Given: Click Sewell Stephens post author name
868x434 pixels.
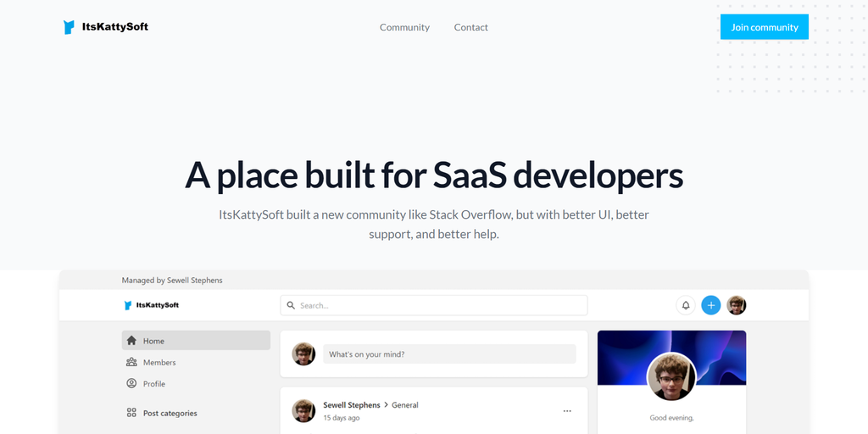Looking at the screenshot, I should (352, 405).
